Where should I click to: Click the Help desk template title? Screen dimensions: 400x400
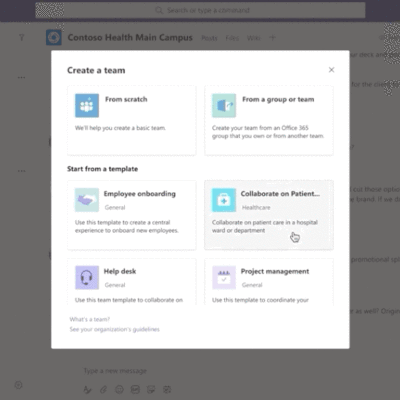(120, 271)
